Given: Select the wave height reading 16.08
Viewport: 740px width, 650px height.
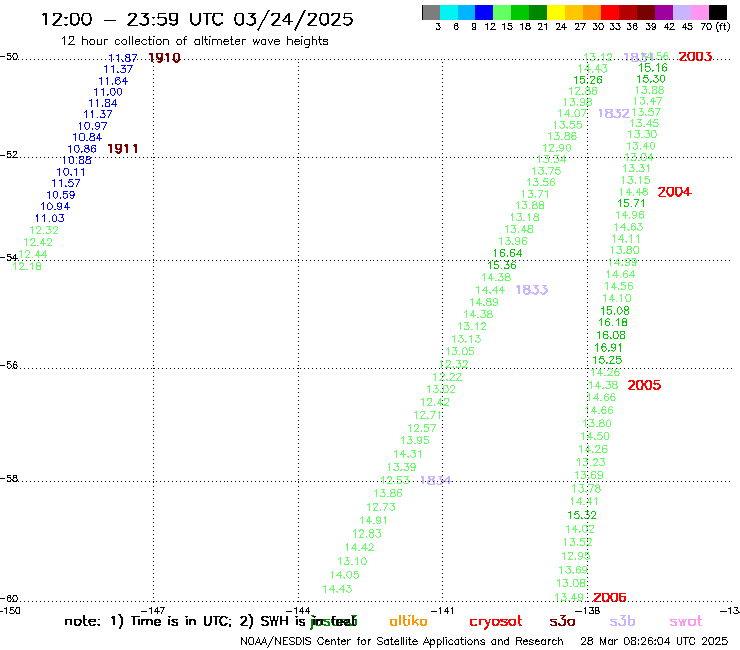Looking at the screenshot, I should click(611, 335).
